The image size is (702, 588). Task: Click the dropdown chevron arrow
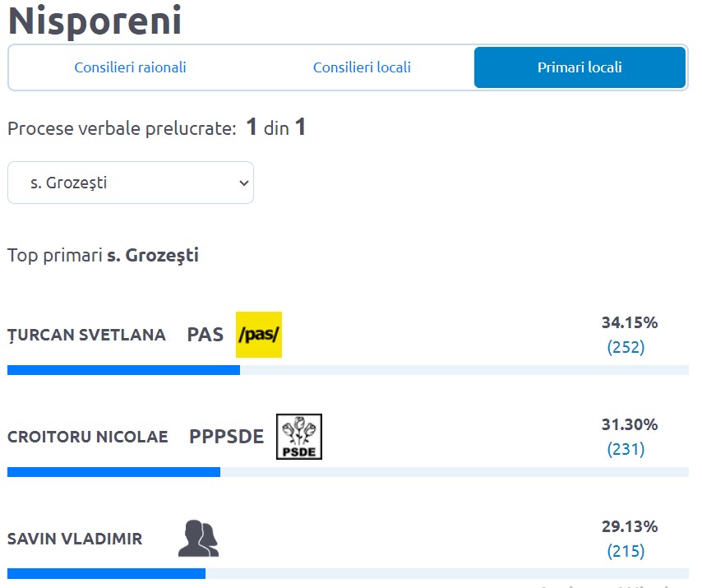coord(244,183)
